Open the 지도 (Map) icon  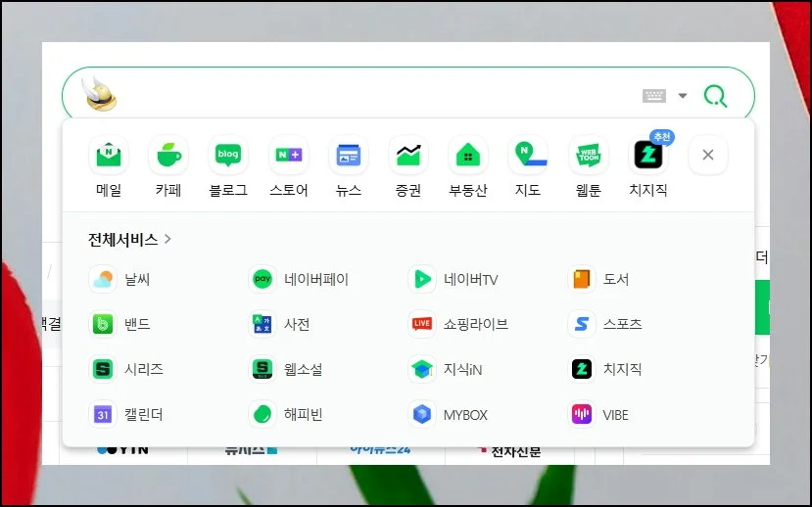point(528,156)
